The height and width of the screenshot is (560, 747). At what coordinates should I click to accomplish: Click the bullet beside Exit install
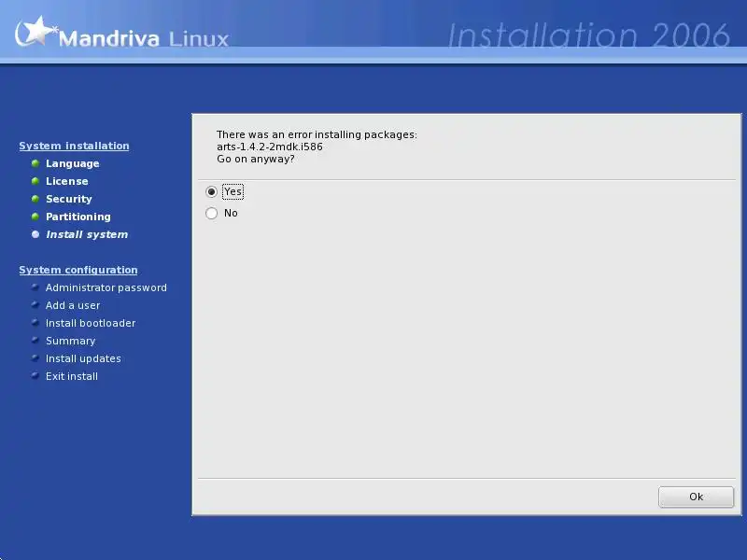coord(35,375)
